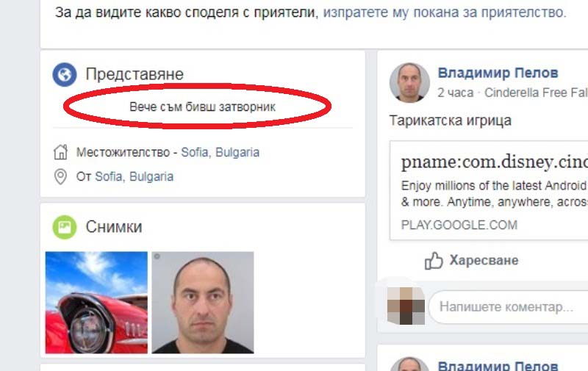Click the 2 часа post timestamp

point(455,93)
